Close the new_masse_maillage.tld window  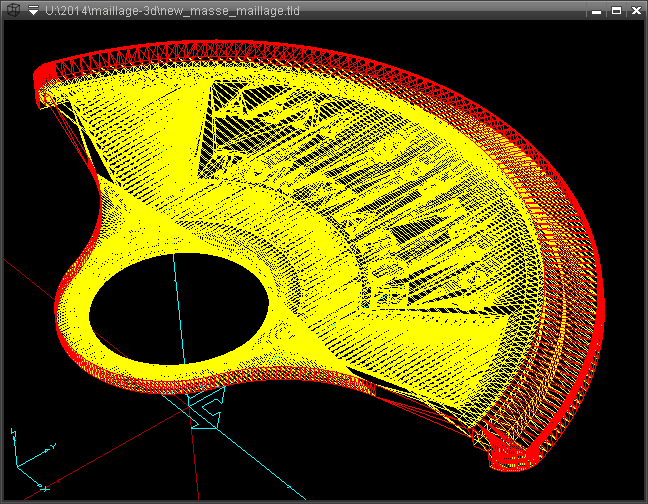pyautogui.click(x=634, y=11)
